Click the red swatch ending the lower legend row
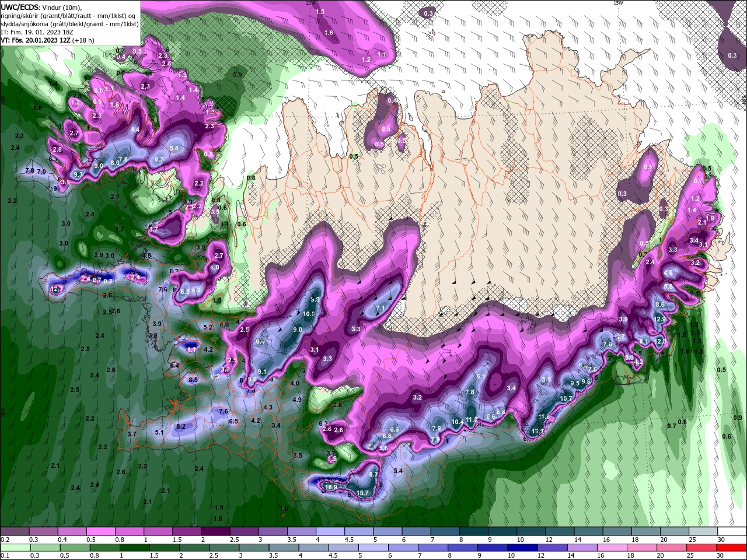This screenshot has height=560, width=747. tap(732, 548)
